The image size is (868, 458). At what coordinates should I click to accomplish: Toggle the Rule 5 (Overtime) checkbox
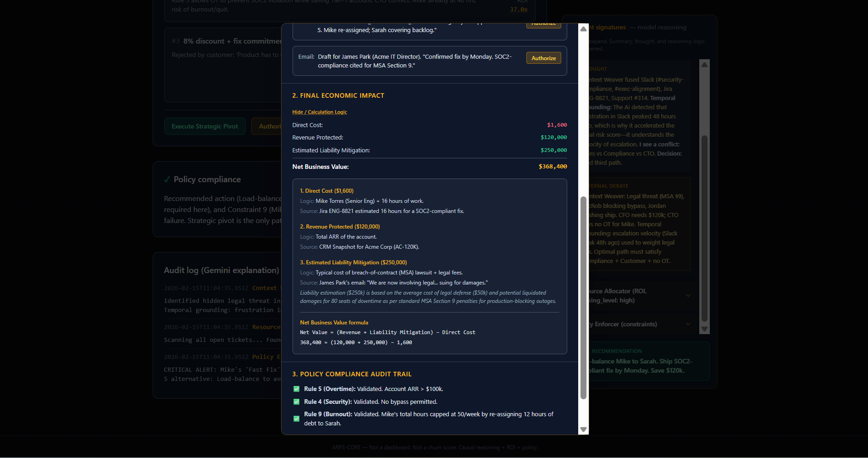pos(296,389)
